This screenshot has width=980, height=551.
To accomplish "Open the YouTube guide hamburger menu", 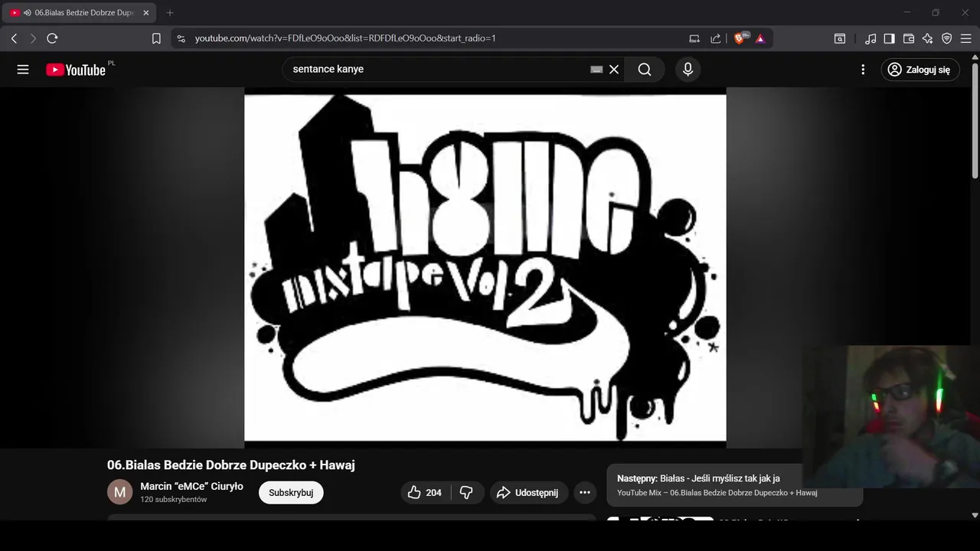I will coord(23,70).
